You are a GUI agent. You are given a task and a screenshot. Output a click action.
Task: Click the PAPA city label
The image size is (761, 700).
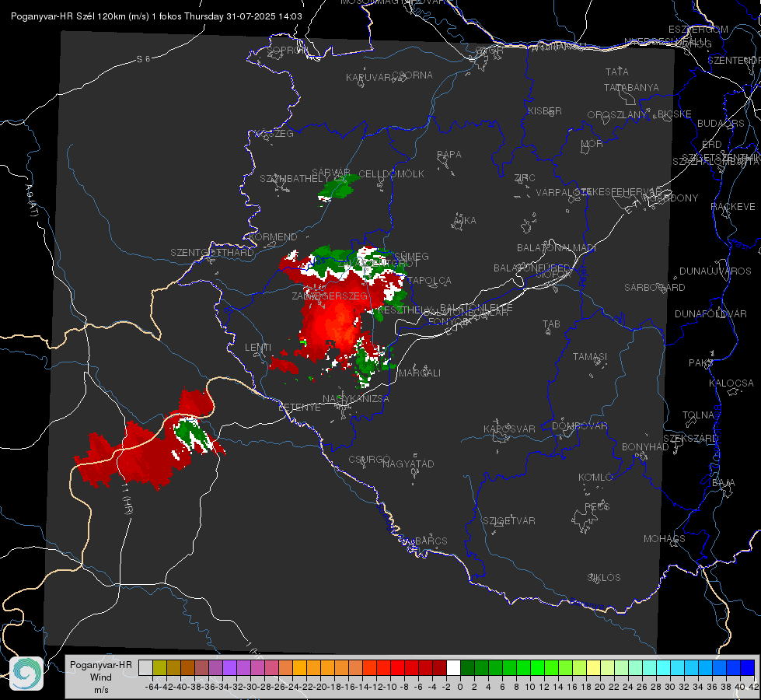click(x=449, y=154)
